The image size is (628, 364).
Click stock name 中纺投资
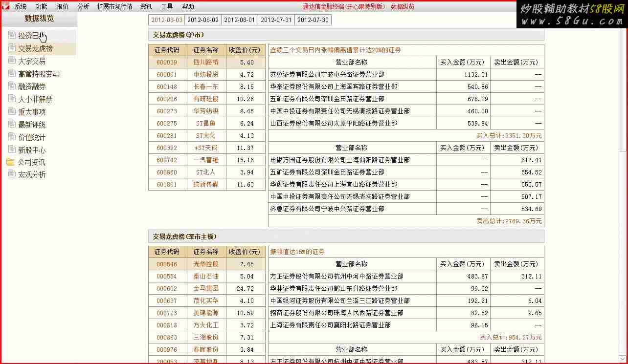206,75
